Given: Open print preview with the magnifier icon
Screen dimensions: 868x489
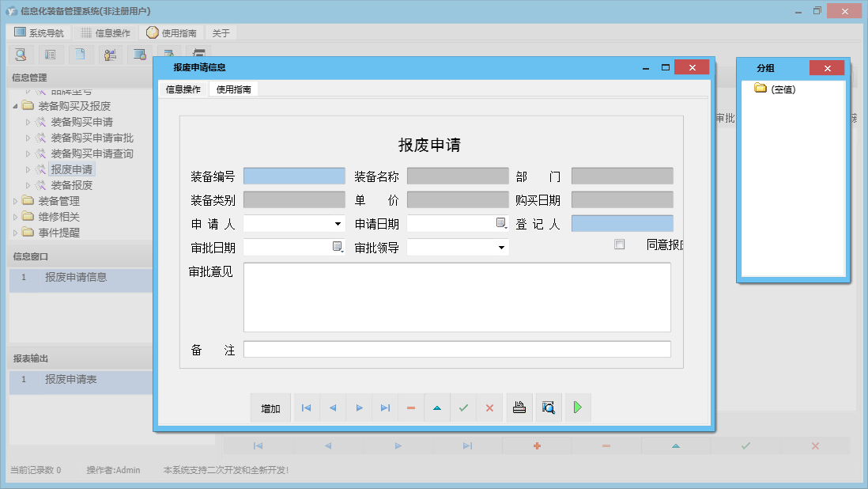Looking at the screenshot, I should click(548, 407).
